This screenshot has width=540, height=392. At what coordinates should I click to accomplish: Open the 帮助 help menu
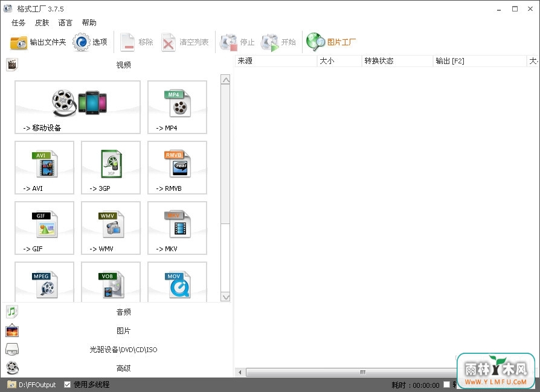click(x=89, y=23)
